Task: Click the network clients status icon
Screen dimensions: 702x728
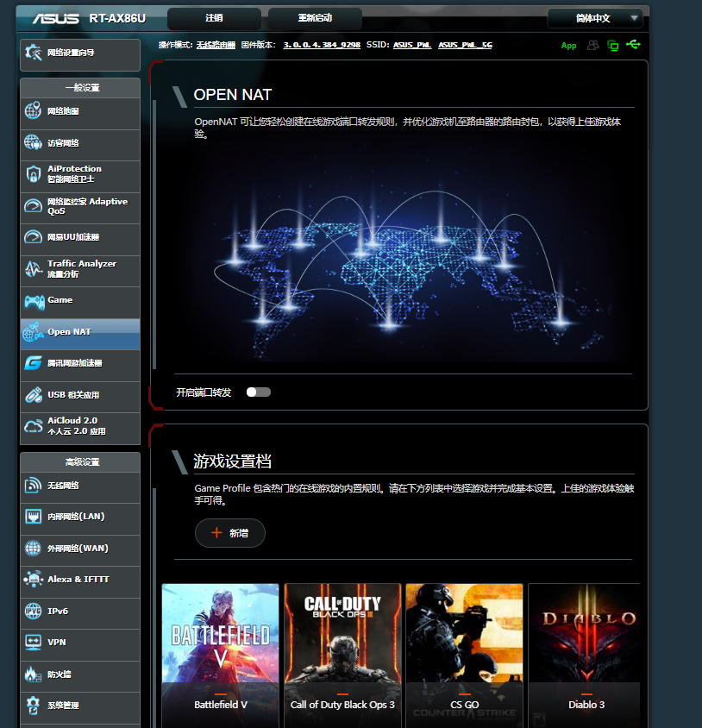Action: coord(613,46)
